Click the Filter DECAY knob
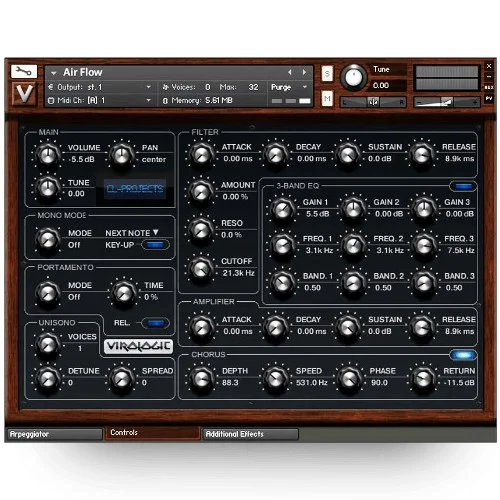The image size is (500, 500). click(x=275, y=154)
